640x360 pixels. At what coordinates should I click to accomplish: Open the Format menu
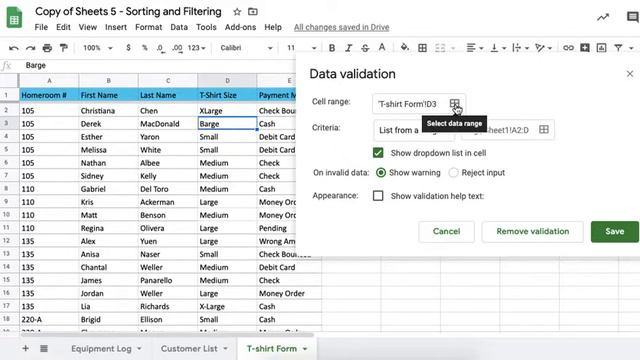[149, 27]
